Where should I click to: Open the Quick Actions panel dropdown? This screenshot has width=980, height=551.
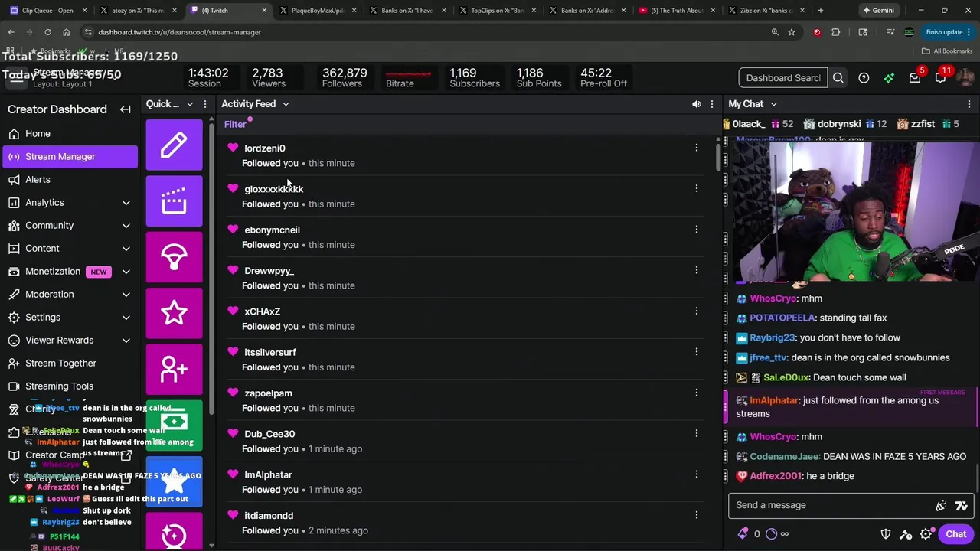click(190, 104)
